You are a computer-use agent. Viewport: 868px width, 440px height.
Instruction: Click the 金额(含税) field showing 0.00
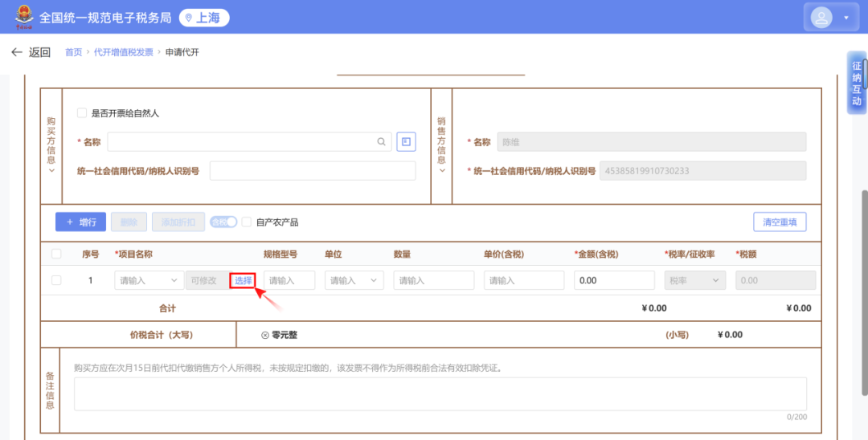tap(614, 280)
